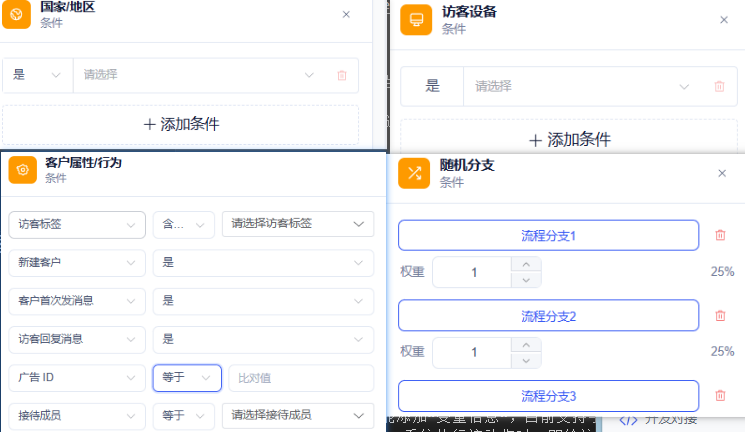Viewport: 745px width, 432px height.
Task: Delete 流程分支3 using its trash icon
Action: point(720,395)
